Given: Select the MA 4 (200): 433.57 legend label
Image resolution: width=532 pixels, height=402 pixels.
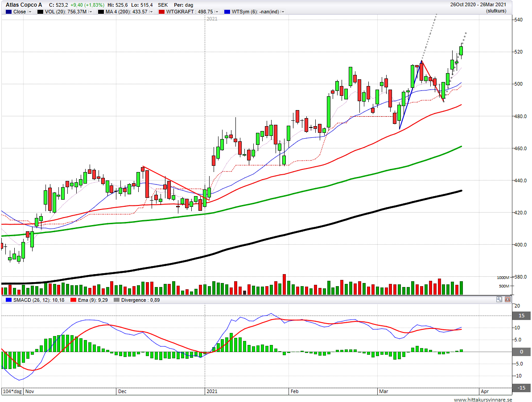Looking at the screenshot, I should [127, 12].
